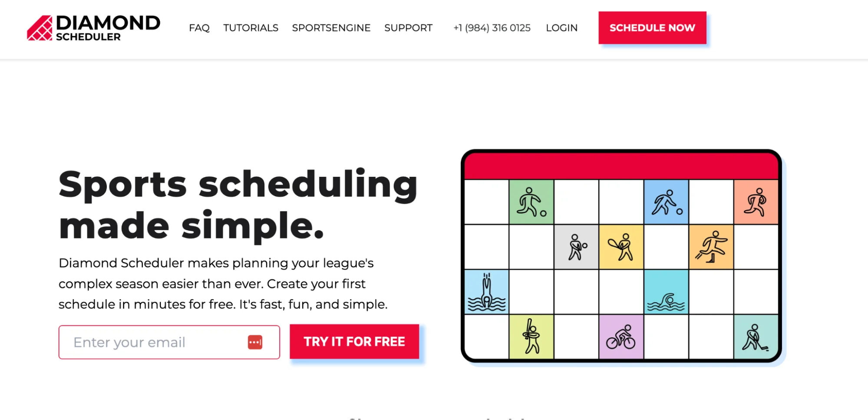Image resolution: width=868 pixels, height=420 pixels.
Task: Call the phone number link
Action: [492, 28]
